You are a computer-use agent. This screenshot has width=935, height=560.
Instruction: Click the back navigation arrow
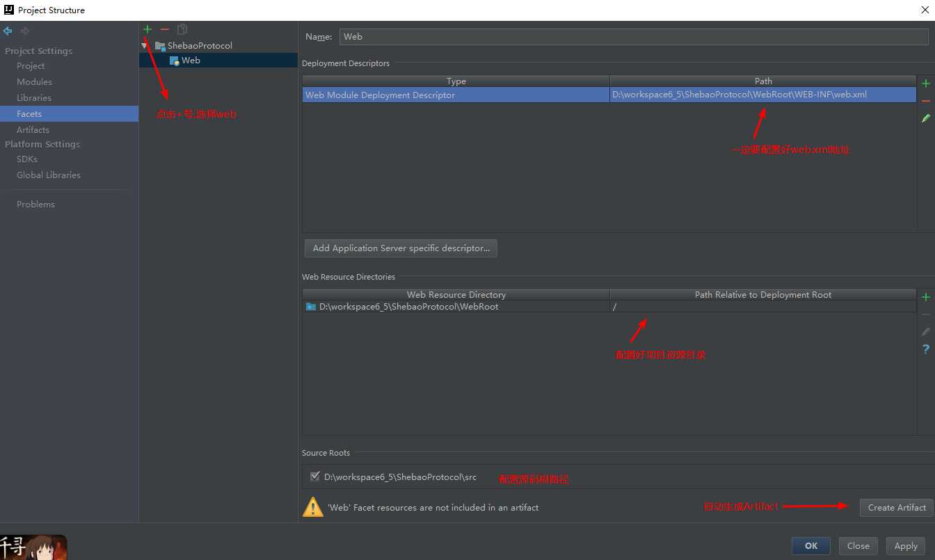tap(8, 31)
